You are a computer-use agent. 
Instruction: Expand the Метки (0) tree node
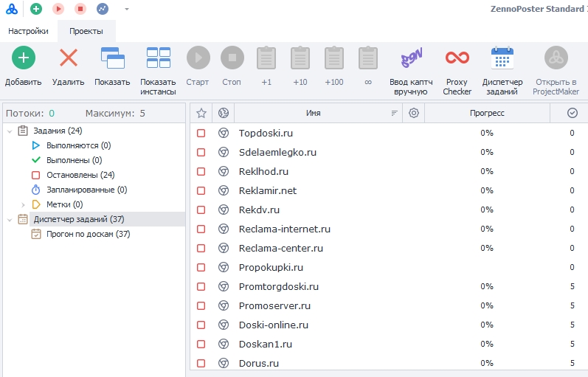[x=24, y=205]
